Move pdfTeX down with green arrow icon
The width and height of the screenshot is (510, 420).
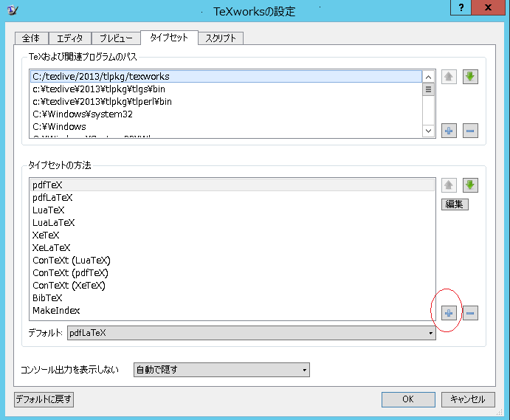[470, 185]
